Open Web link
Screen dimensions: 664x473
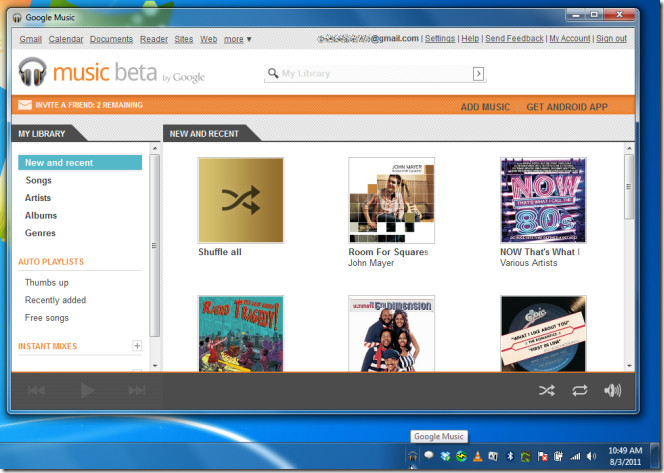(x=208, y=39)
